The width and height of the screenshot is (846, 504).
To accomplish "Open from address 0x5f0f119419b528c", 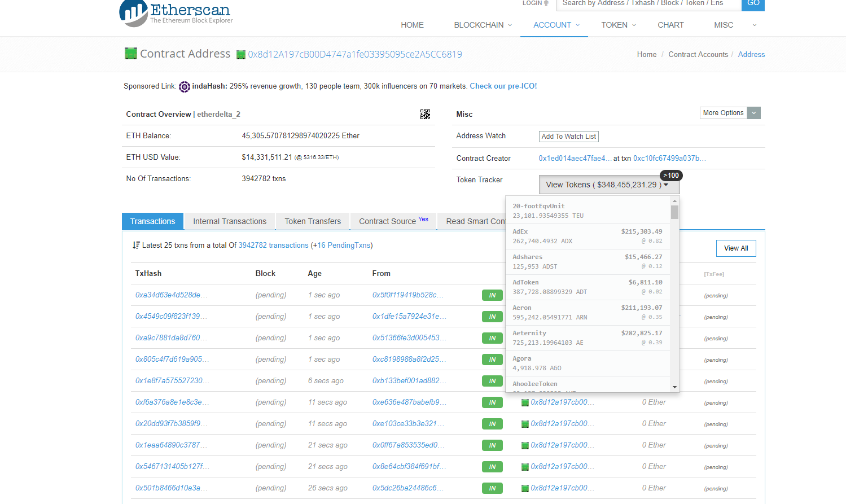I will [407, 295].
